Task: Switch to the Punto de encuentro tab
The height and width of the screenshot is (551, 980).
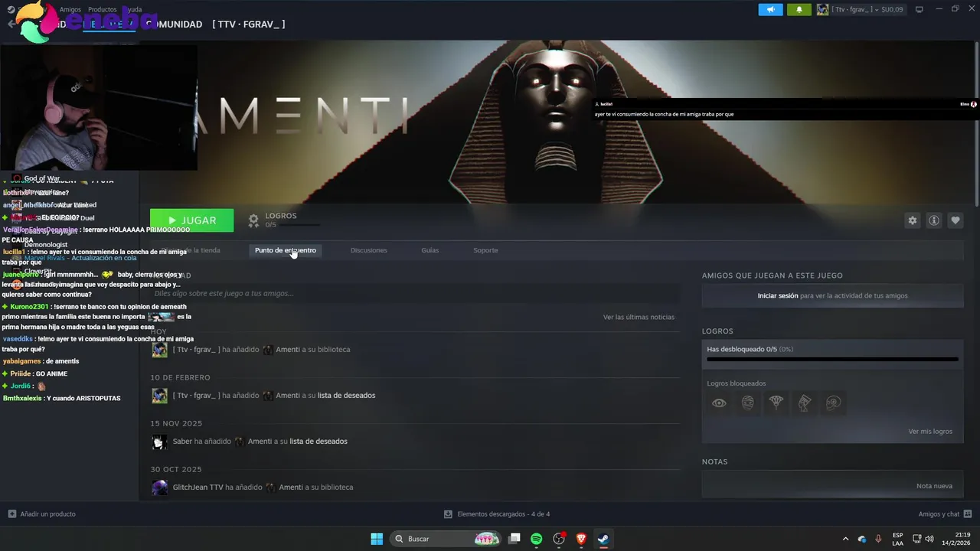Action: point(285,250)
